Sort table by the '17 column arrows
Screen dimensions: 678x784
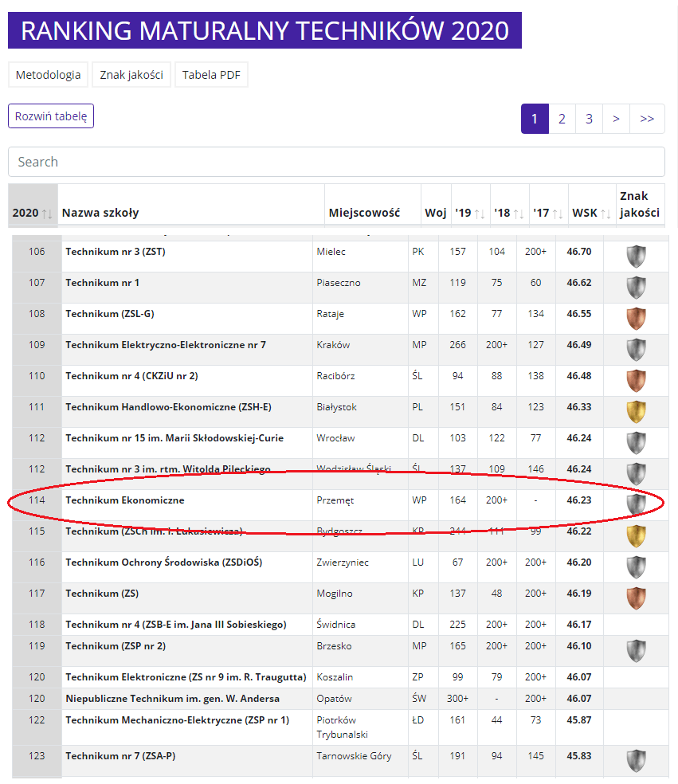558,214
